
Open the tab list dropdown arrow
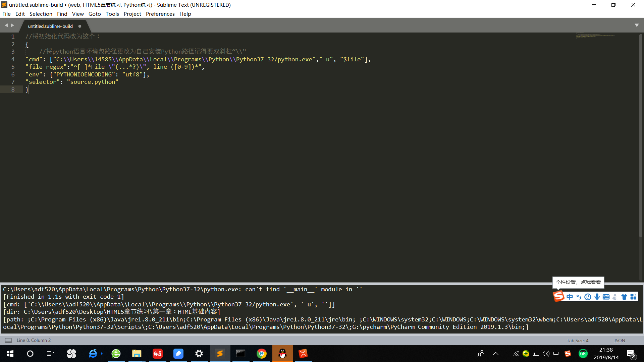point(637,25)
